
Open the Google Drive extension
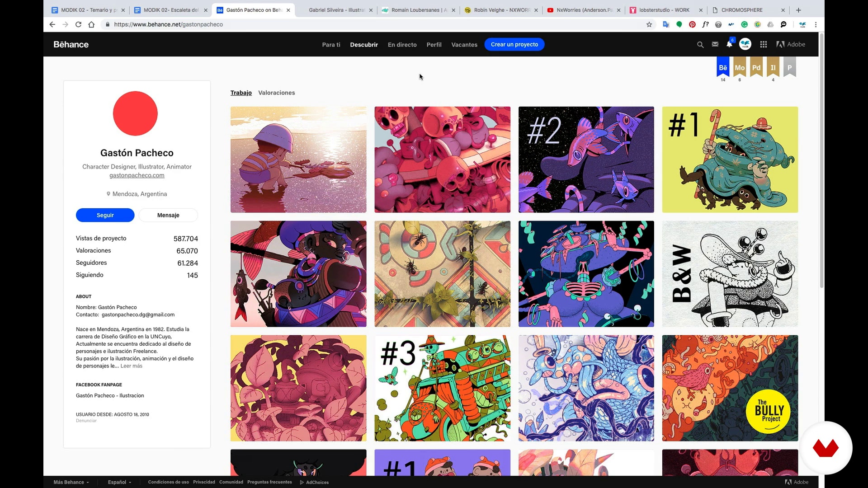coord(771,24)
